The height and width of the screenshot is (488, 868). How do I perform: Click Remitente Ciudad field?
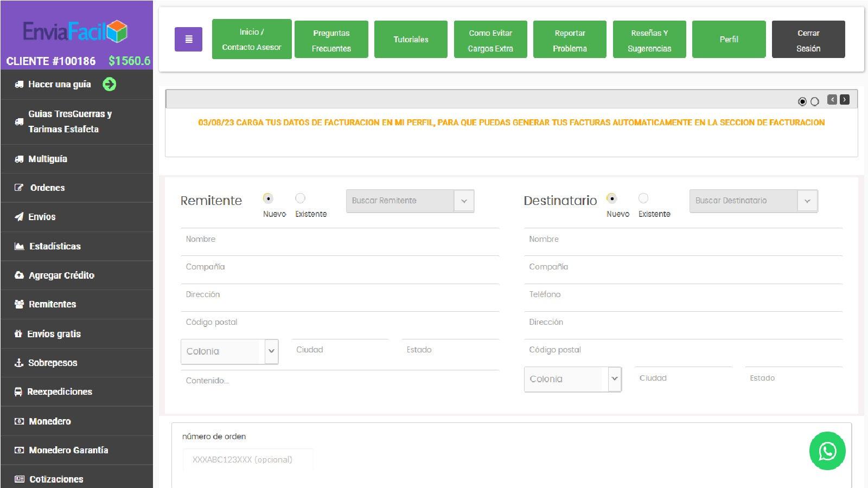point(340,350)
